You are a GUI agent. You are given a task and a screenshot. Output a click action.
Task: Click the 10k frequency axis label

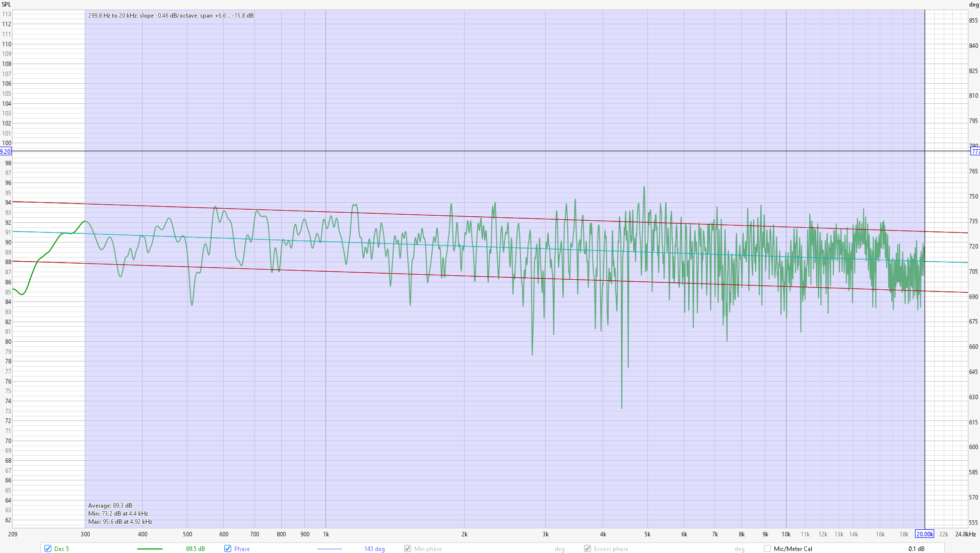point(786,534)
